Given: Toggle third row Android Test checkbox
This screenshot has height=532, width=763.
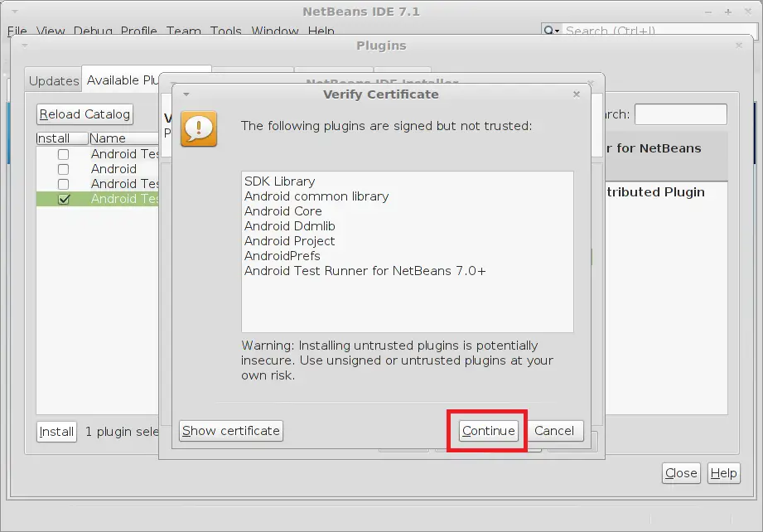Looking at the screenshot, I should [63, 185].
